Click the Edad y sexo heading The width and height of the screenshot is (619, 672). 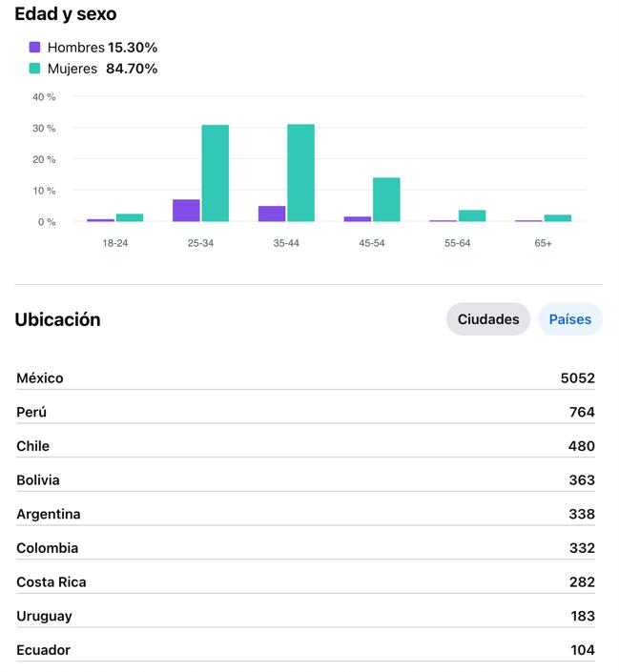(x=66, y=14)
